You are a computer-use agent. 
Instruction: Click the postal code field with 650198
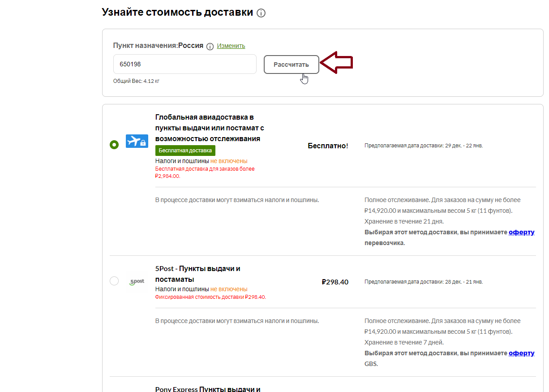[x=185, y=64]
